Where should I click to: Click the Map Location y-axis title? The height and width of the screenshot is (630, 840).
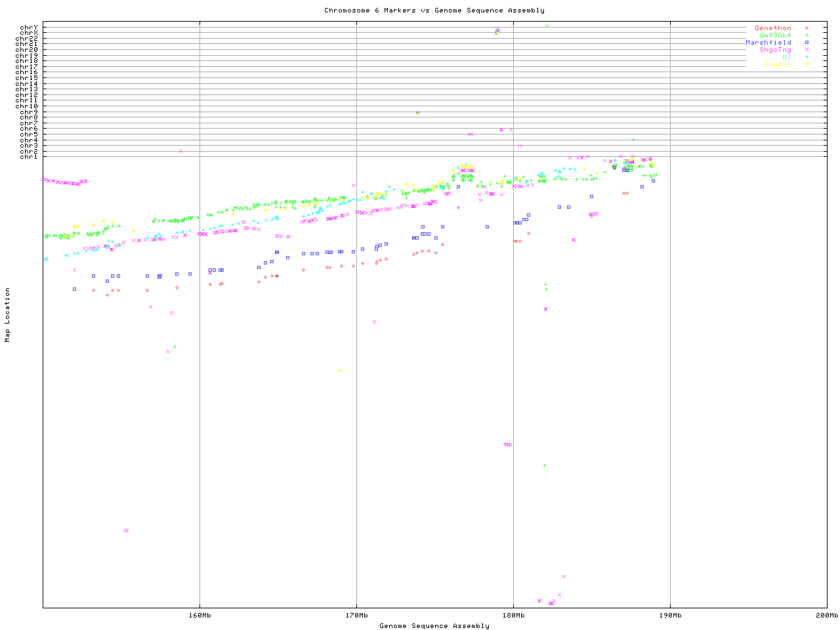8,314
